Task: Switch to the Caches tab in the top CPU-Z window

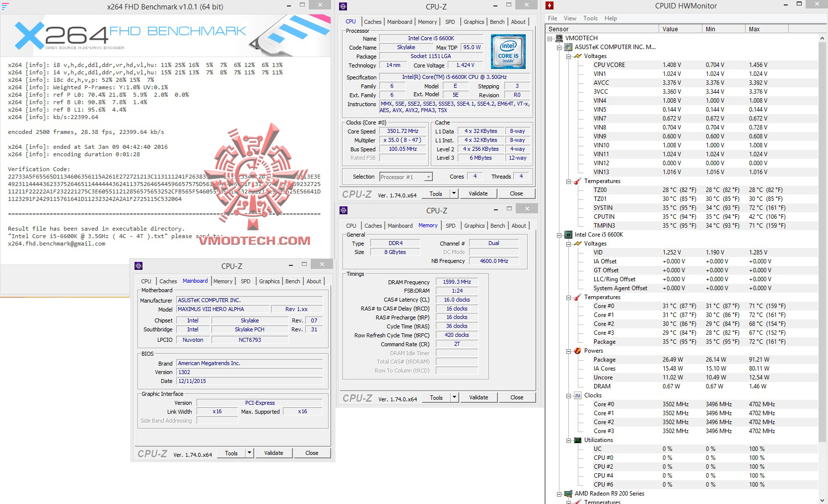Action: tap(373, 22)
